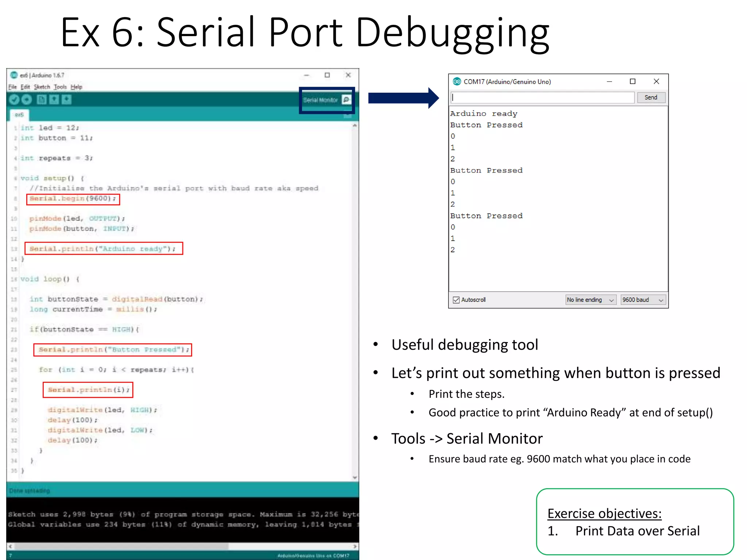
Task: Click the tab menu arrow below Serial Monitor
Action: coord(348,116)
